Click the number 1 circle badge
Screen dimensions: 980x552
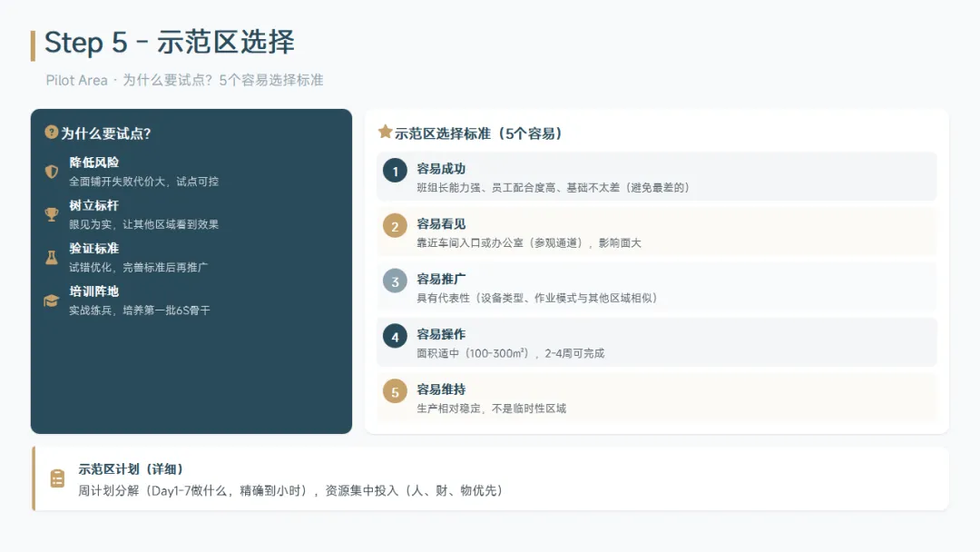(395, 171)
